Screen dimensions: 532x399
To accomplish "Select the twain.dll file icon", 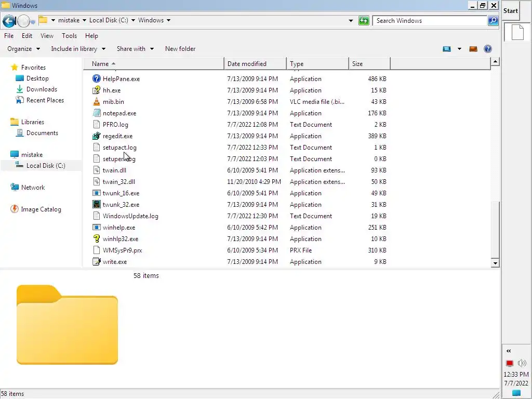I will coord(96,170).
